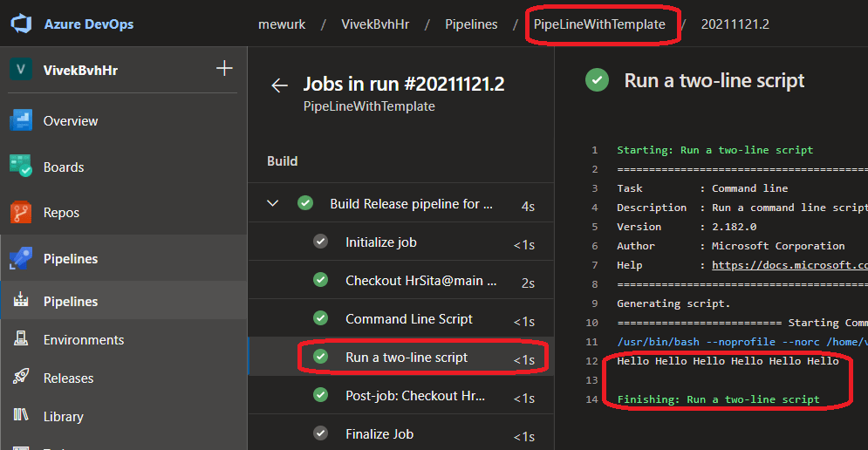
Task: Click the large green success icon in log header
Action: coord(597,80)
